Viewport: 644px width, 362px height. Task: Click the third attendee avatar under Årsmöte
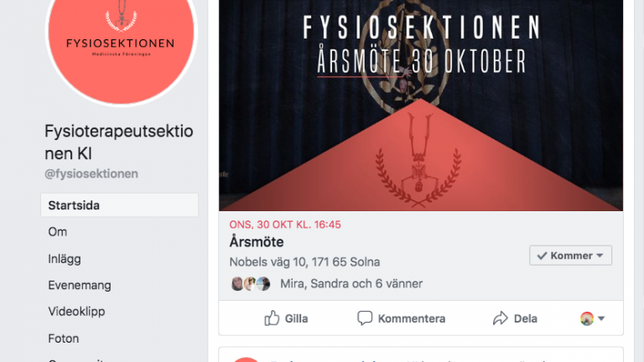coord(263,283)
